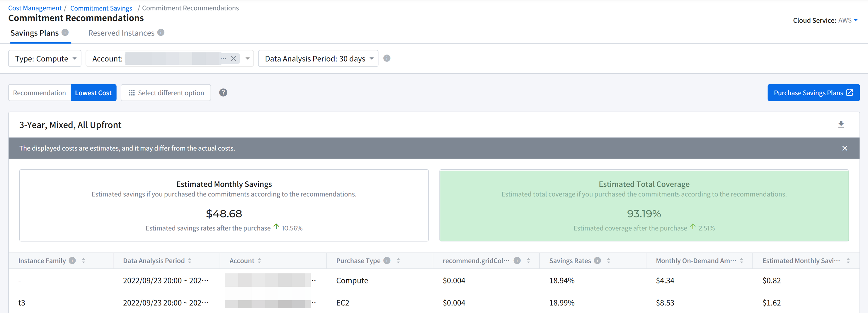The width and height of the screenshot is (868, 313).
Task: Click the info icon beside Reserved Instances tab
Action: pos(161,32)
